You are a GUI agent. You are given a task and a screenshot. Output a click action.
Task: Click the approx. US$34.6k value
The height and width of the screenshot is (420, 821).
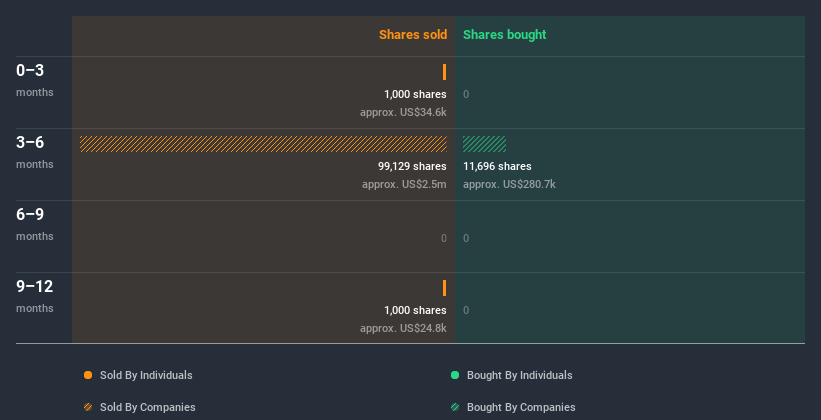tap(403, 112)
